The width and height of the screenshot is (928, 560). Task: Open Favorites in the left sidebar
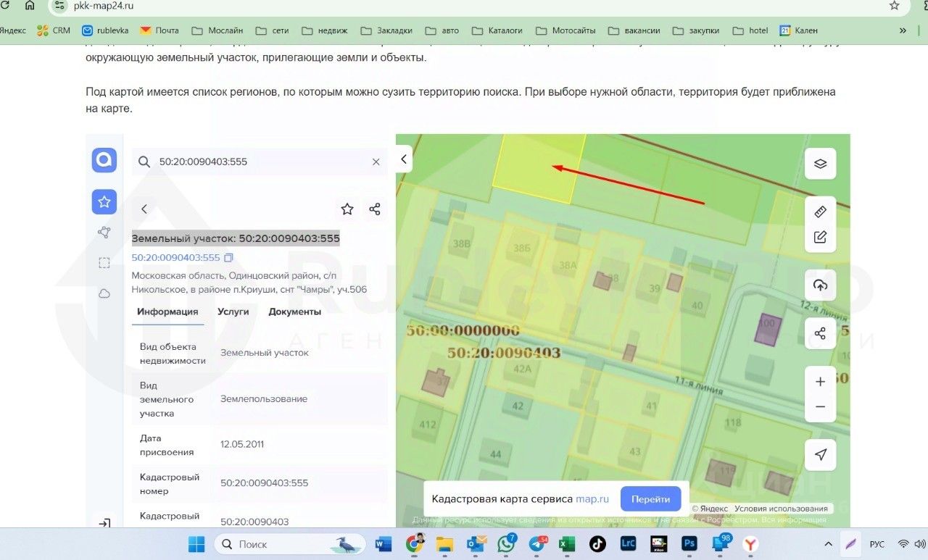coord(104,202)
